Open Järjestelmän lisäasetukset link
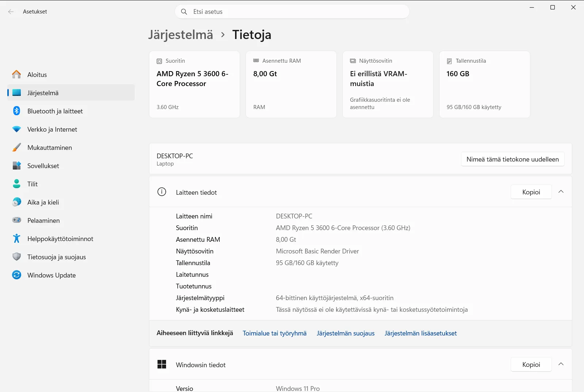The height and width of the screenshot is (392, 584). [x=420, y=333]
